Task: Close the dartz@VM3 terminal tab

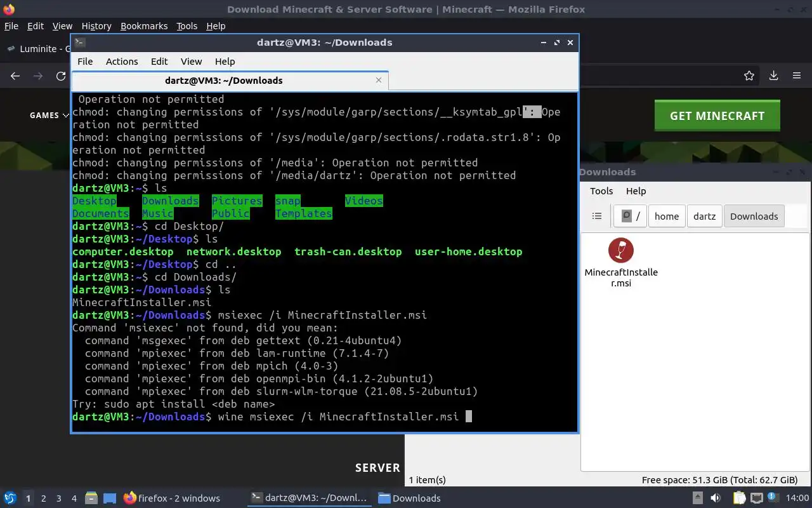Action: (379, 80)
